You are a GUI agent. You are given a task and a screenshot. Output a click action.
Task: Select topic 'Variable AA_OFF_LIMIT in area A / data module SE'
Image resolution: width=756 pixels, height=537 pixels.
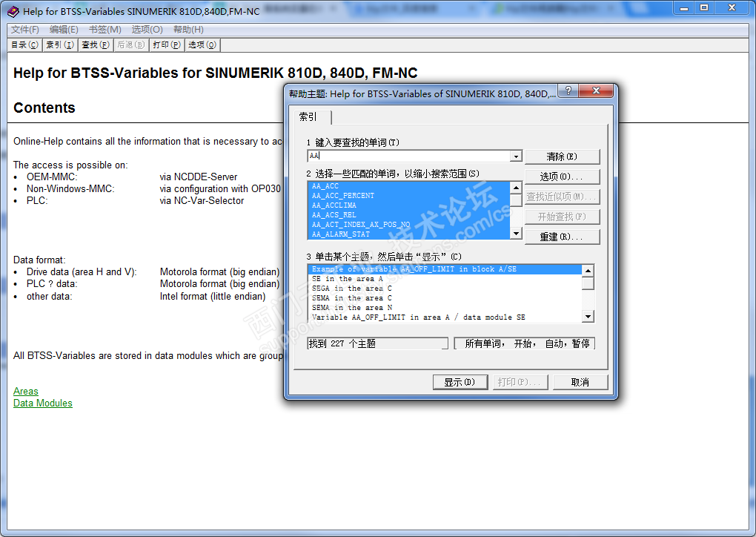[445, 317]
